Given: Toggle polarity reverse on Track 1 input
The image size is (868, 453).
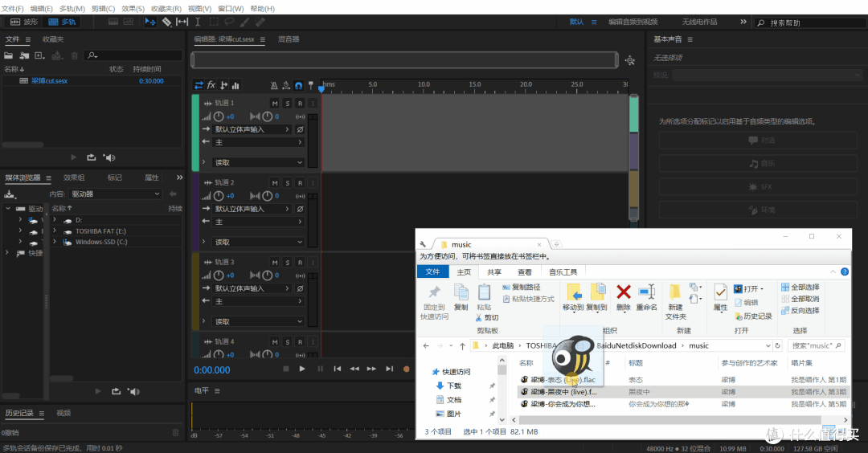Looking at the screenshot, I should pos(300,129).
